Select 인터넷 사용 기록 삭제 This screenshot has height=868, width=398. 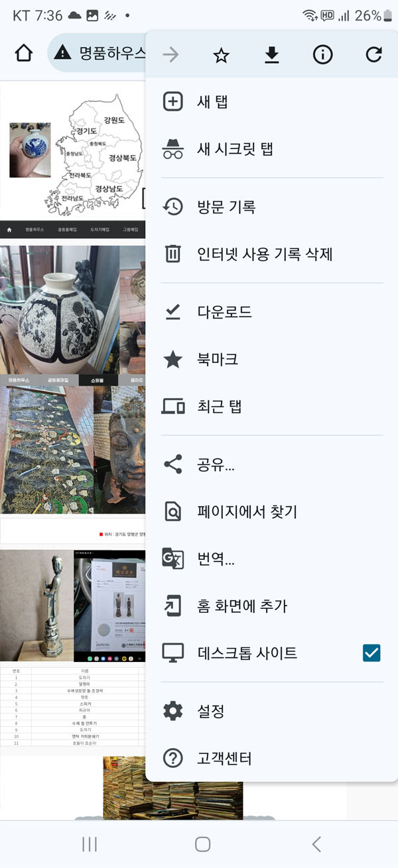click(x=272, y=254)
